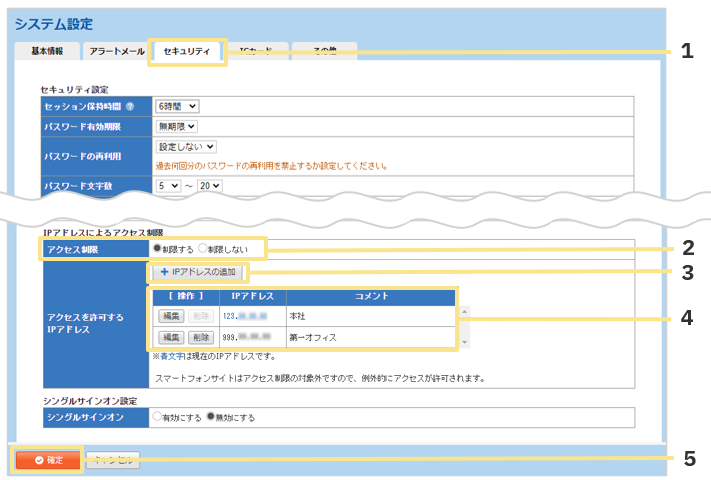Select the セキュリティ tab
711x480 pixels.
[x=186, y=51]
